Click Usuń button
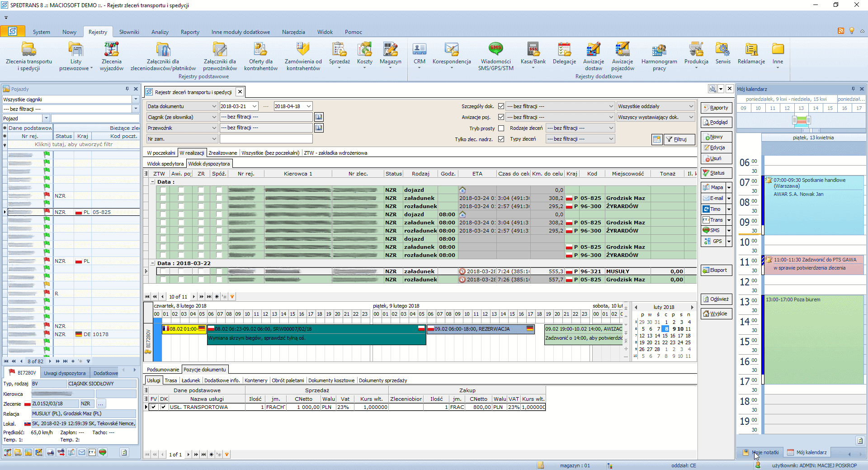868x470 pixels. (716, 158)
